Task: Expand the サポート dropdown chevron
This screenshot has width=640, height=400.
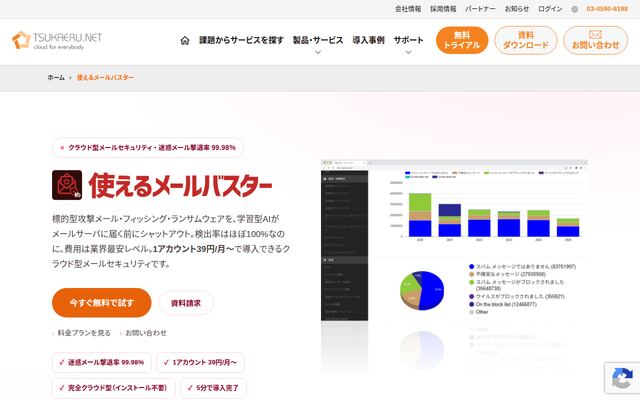Action: 408,52
